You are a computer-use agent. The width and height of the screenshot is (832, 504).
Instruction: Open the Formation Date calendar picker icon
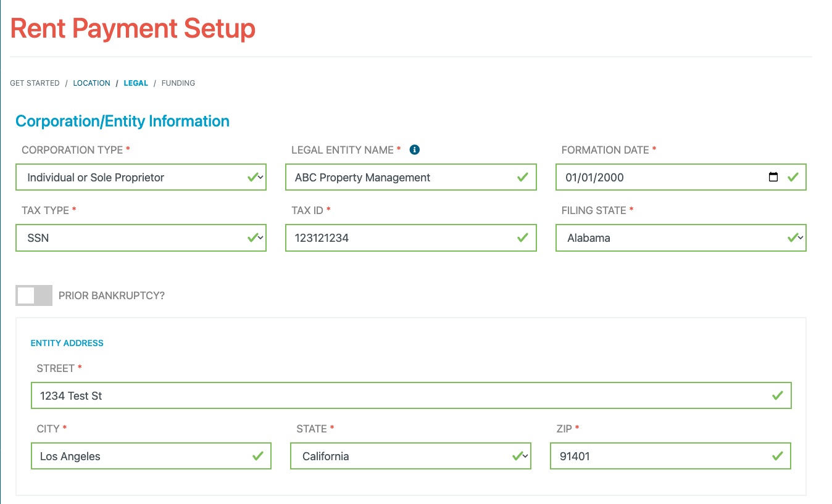point(773,177)
